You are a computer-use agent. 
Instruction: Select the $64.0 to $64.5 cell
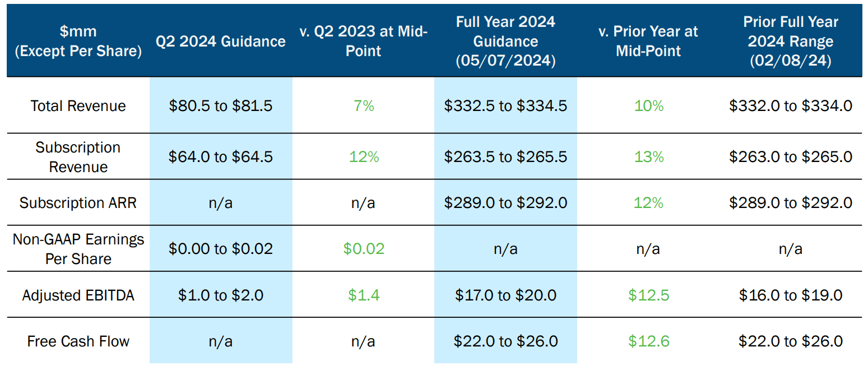220,156
